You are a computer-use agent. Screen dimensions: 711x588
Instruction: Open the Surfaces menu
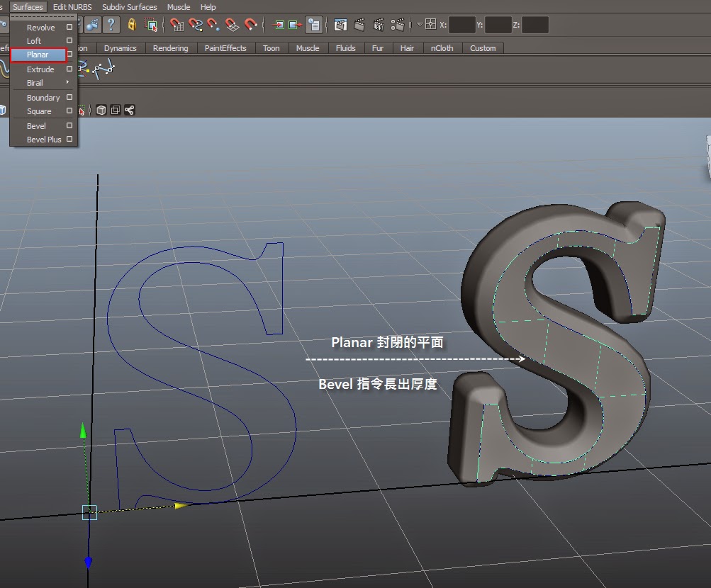28,7
